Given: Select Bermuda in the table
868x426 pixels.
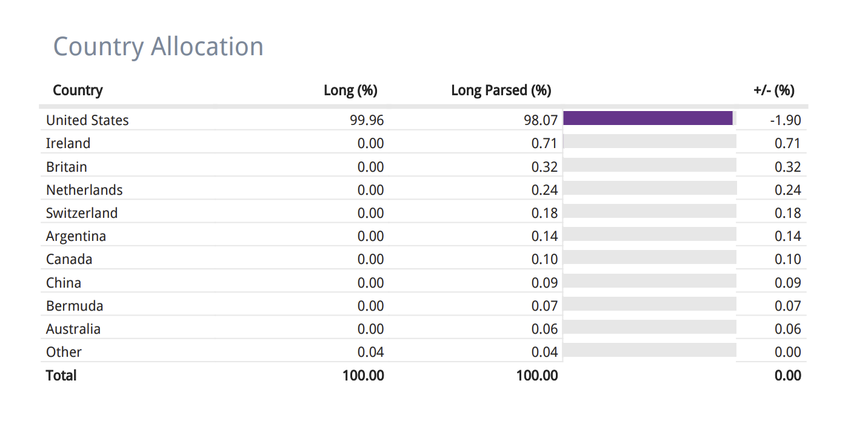Looking at the screenshot, I should pos(75,306).
